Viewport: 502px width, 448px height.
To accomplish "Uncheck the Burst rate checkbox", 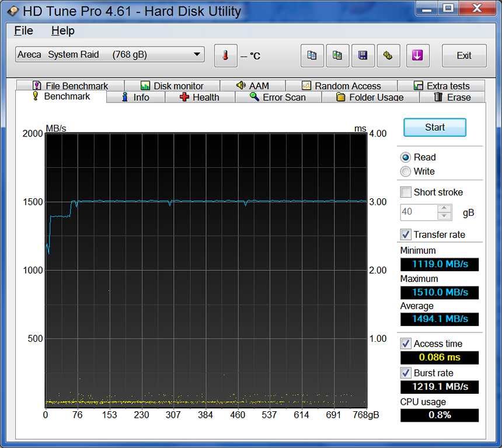I will click(406, 373).
